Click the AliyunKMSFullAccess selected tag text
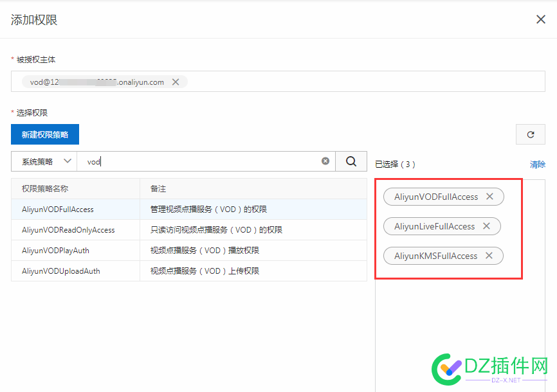557x392 pixels. point(436,256)
